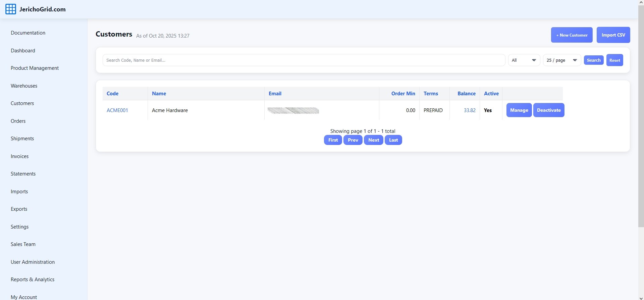Viewport: 644px width, 300px height.
Task: Reset the customer search filters
Action: point(614,60)
